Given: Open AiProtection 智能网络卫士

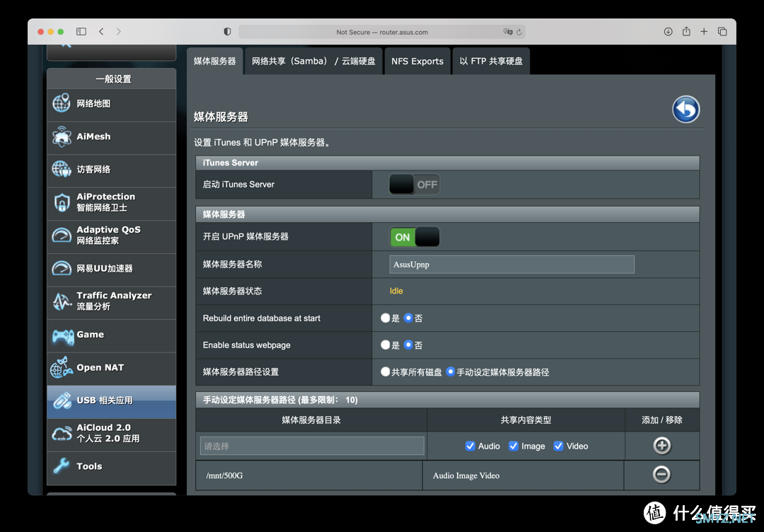Looking at the screenshot, I should click(x=111, y=202).
